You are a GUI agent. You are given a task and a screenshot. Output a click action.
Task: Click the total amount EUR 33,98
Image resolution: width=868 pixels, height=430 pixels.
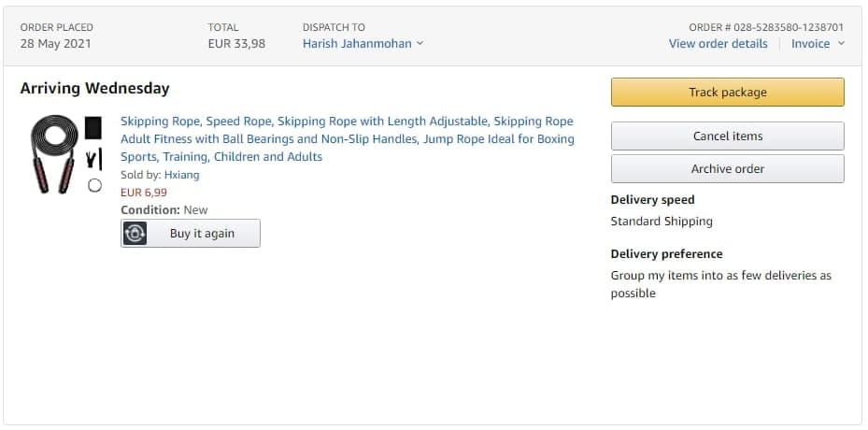(236, 44)
